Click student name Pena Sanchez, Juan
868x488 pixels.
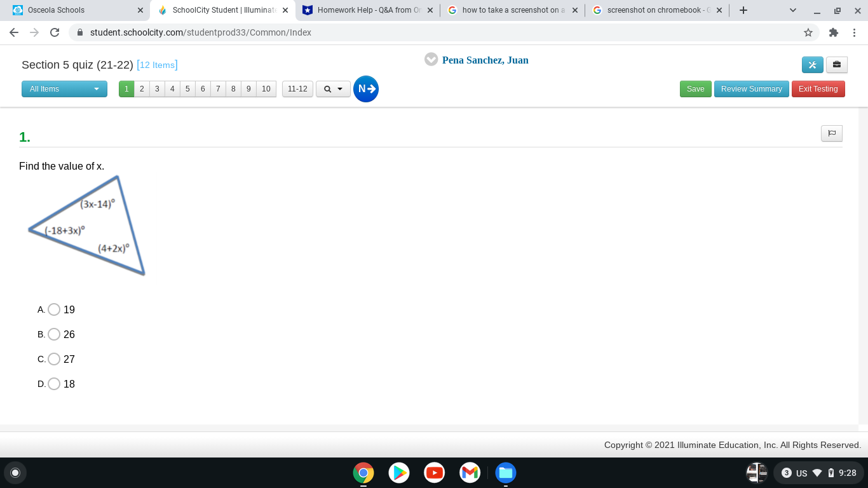tap(485, 60)
